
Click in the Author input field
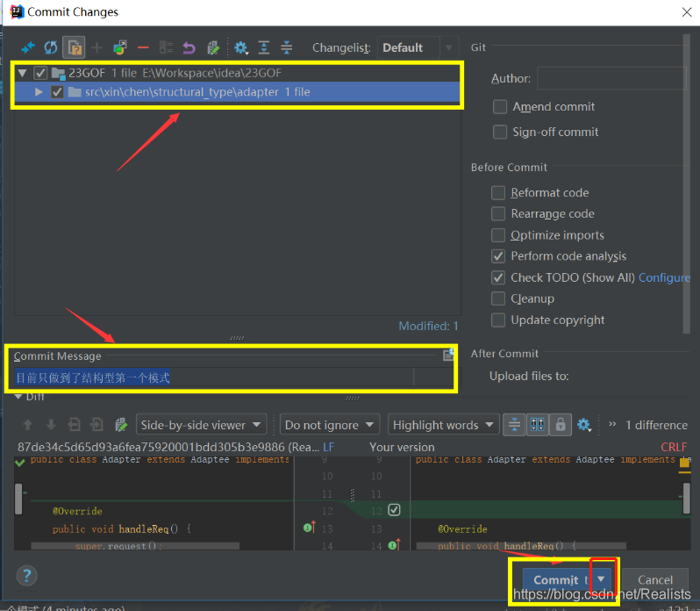point(611,78)
